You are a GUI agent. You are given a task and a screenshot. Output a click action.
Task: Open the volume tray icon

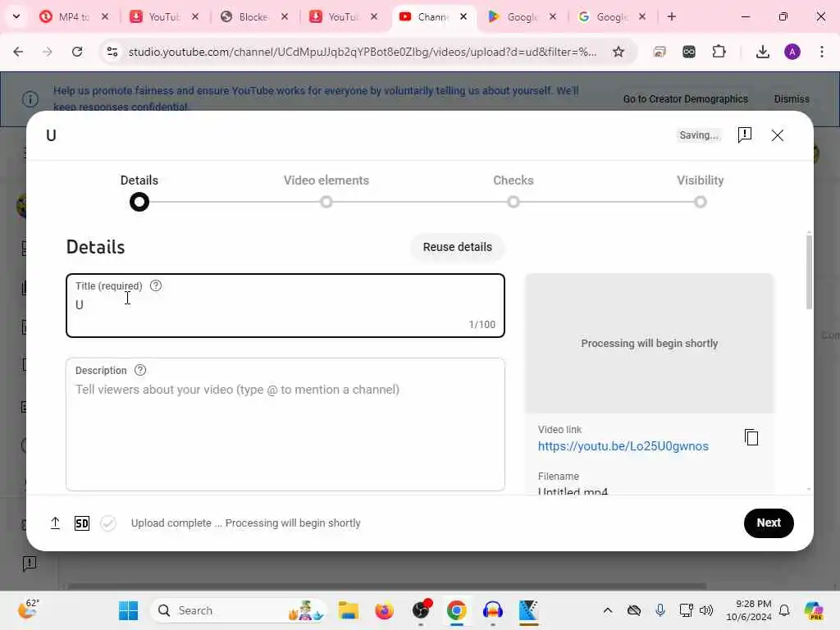point(706,610)
